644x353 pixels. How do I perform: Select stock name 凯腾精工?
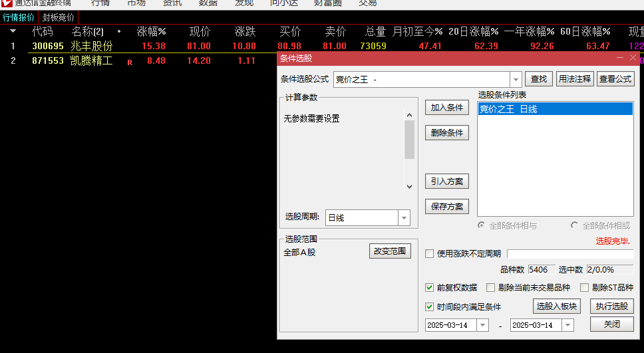pyautogui.click(x=91, y=60)
